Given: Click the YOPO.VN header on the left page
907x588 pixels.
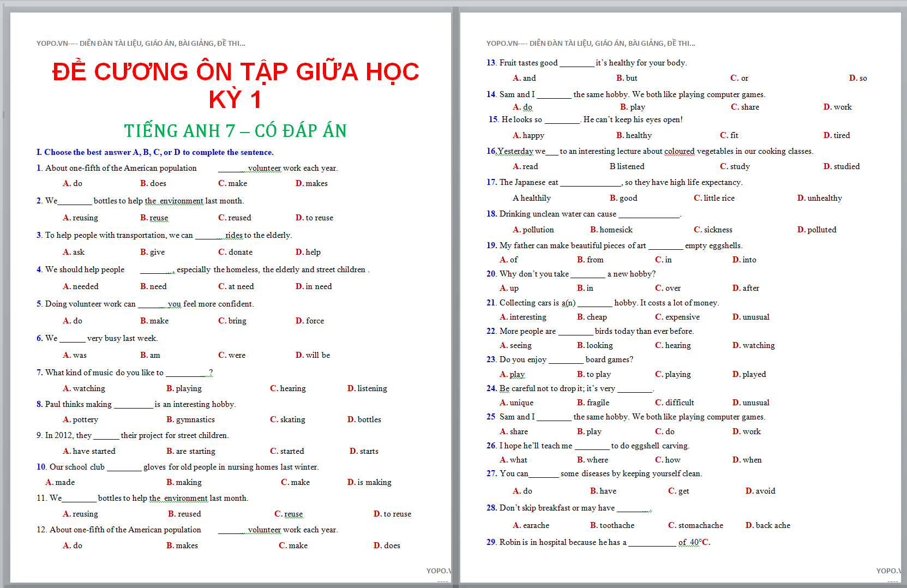Looking at the screenshot, I should pyautogui.click(x=141, y=43).
